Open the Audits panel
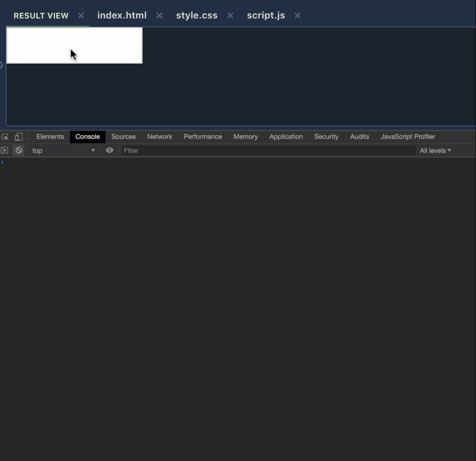This screenshot has width=476, height=461. 359,137
